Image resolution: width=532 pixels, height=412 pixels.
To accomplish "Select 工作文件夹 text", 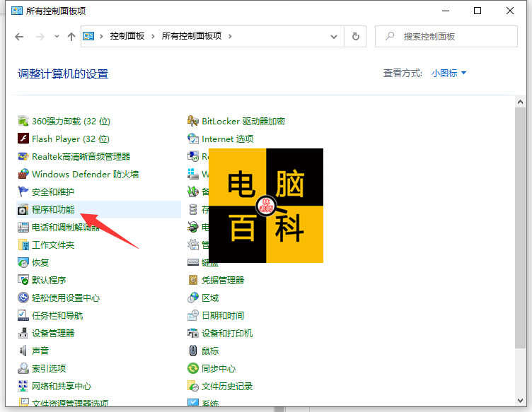I will (x=53, y=245).
